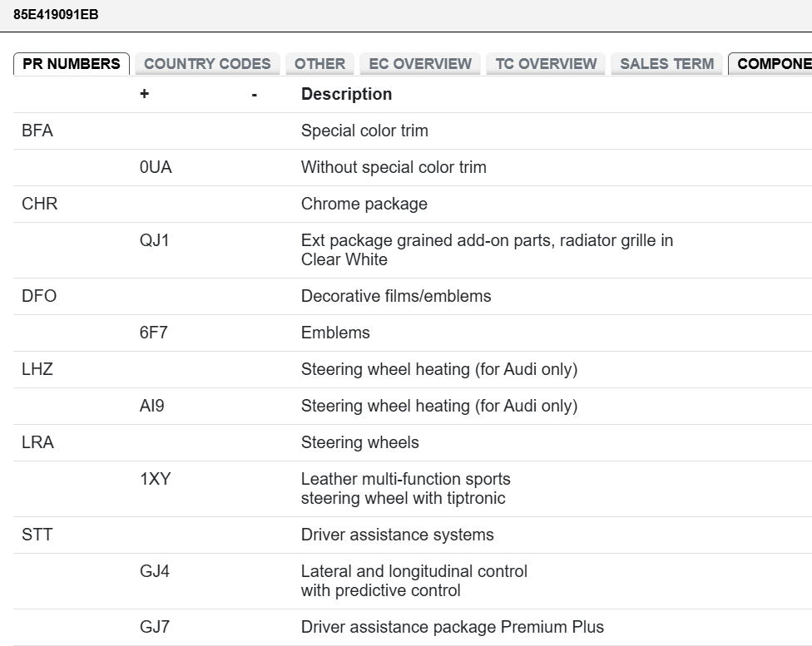Select the LHZ family code
Viewport: 812px width, 646px height.
37,369
